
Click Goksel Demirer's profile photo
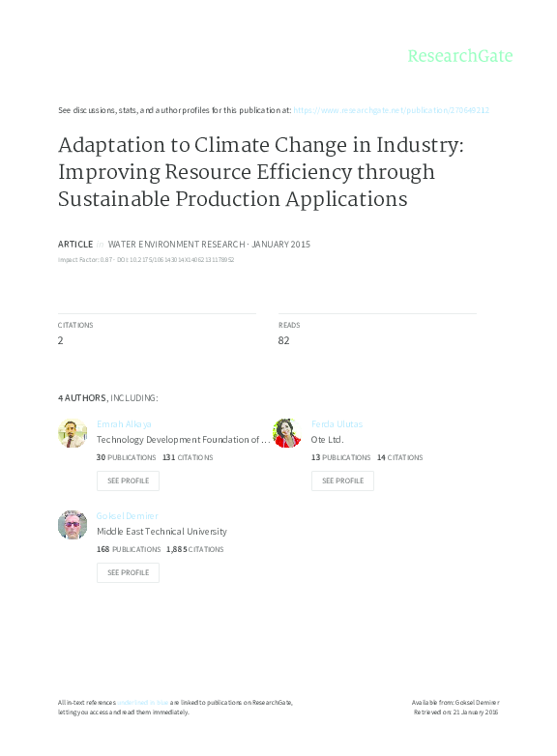click(x=73, y=525)
